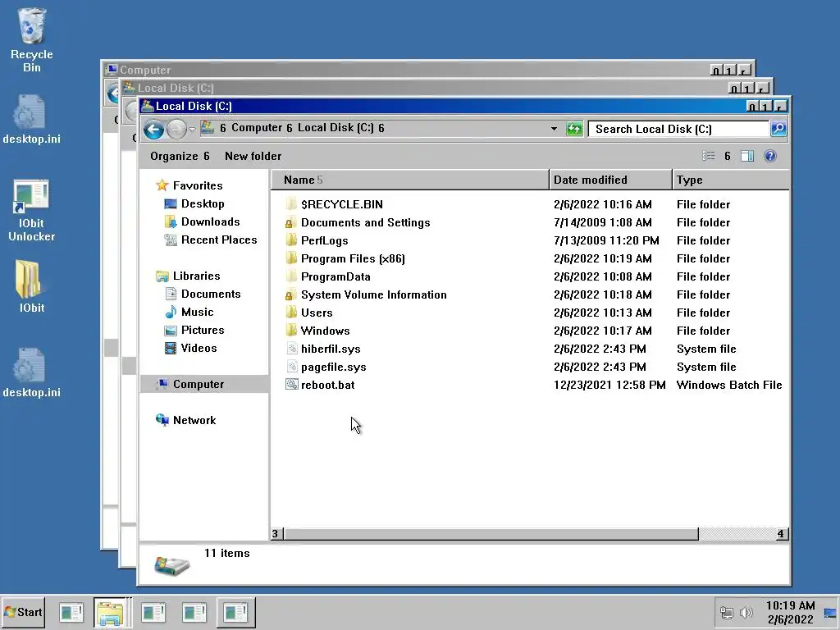Click the Start button
The width and height of the screenshot is (840, 630).
[23, 612]
